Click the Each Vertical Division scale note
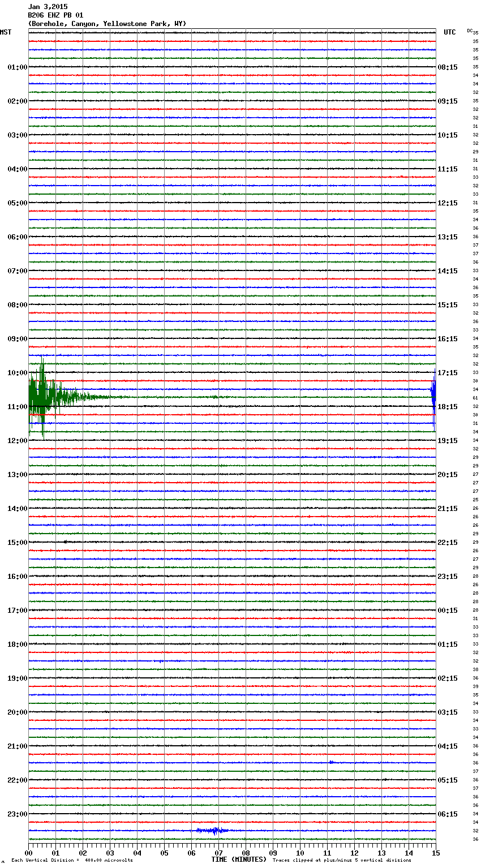Image resolution: width=481 pixels, height=868 pixels. pyautogui.click(x=72, y=860)
